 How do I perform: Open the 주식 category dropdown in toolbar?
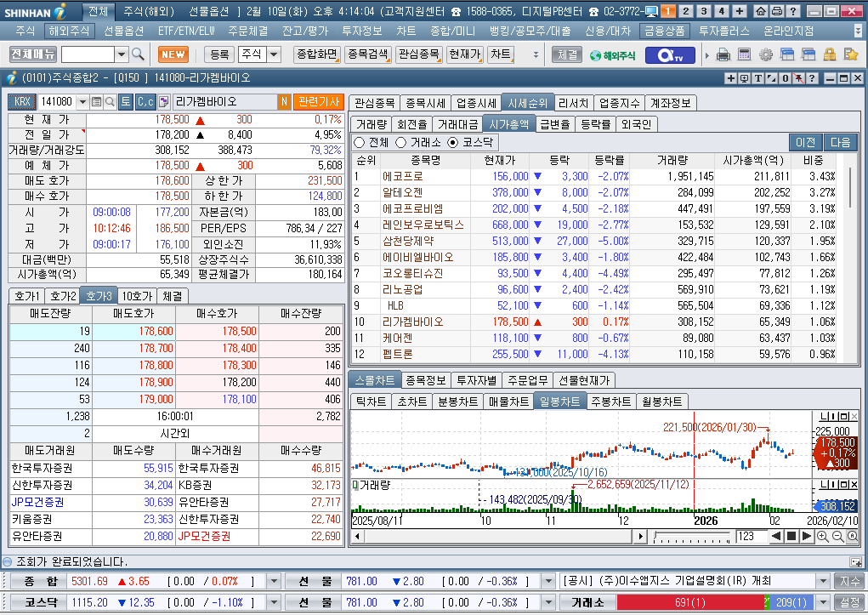coord(274,54)
